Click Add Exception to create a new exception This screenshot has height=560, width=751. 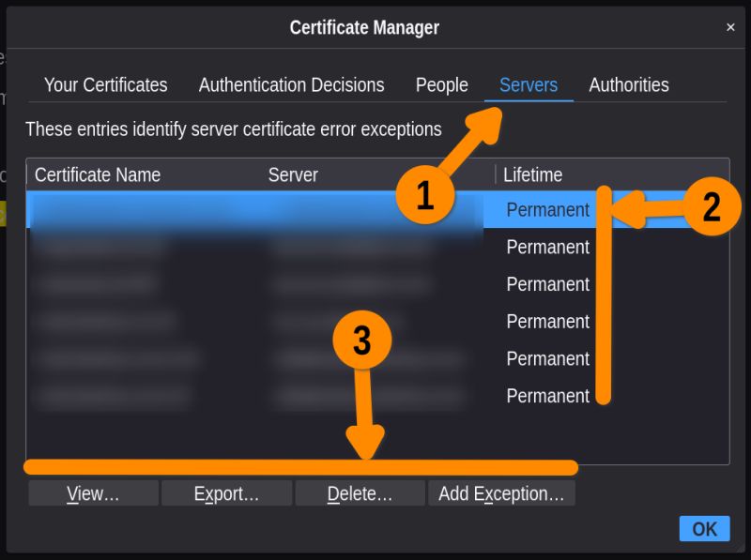pyautogui.click(x=501, y=492)
